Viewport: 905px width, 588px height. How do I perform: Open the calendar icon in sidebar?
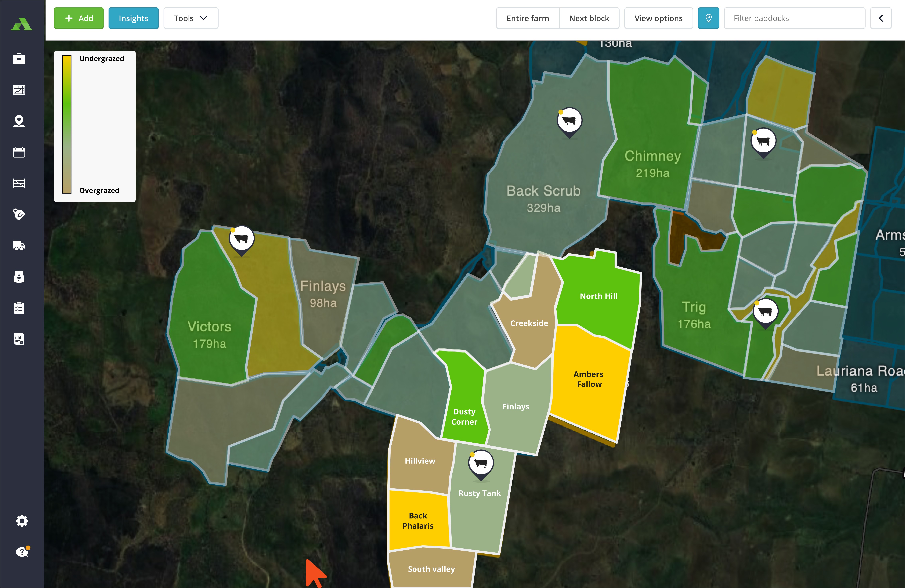[x=19, y=152]
